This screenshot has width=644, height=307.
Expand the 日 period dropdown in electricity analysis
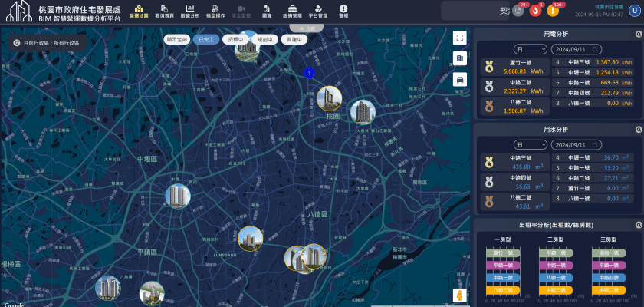click(531, 49)
